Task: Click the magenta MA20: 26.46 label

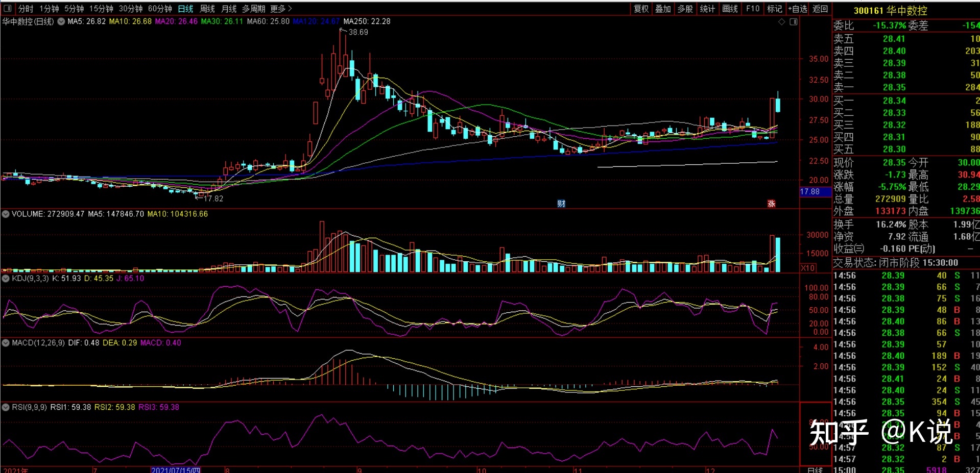Action: point(176,21)
